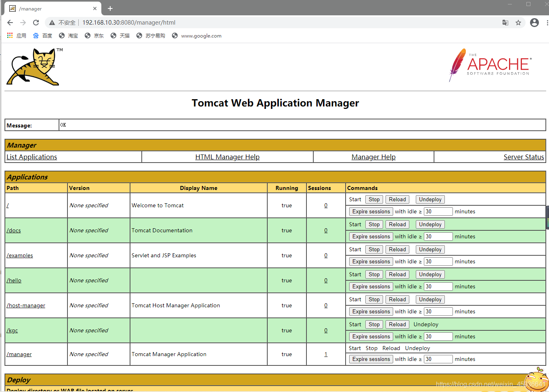Open the translate page icon
549x392 pixels.
[x=505, y=23]
